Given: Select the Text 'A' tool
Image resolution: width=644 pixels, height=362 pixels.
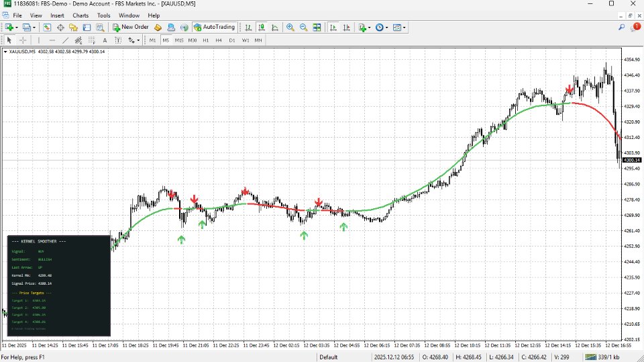Looking at the screenshot, I should pos(105,40).
